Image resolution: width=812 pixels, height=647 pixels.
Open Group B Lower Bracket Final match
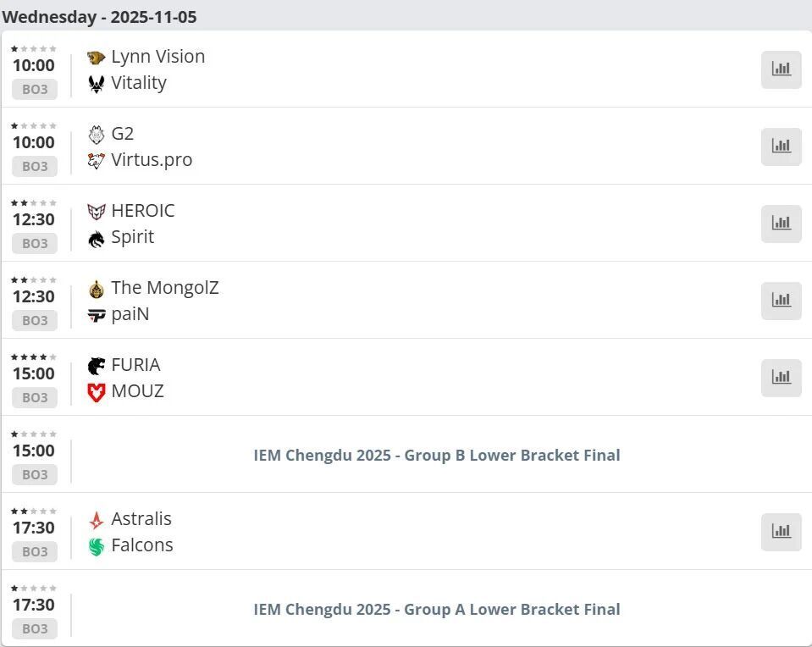tap(437, 456)
